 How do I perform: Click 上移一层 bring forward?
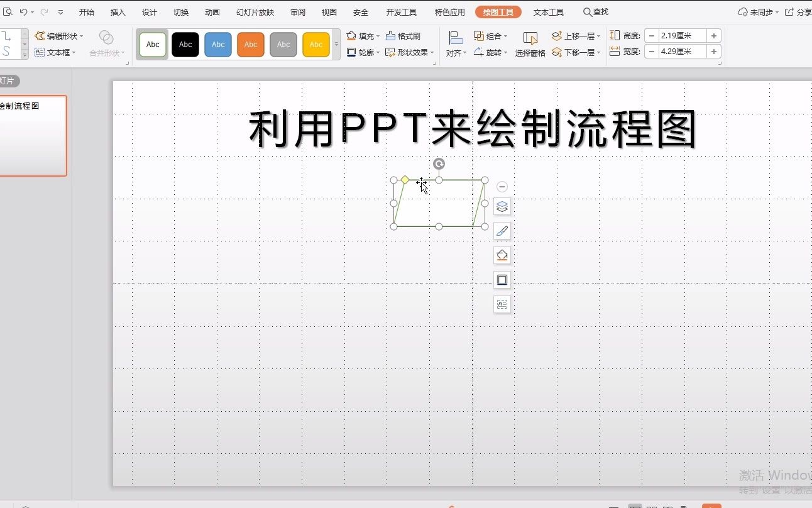tap(573, 36)
